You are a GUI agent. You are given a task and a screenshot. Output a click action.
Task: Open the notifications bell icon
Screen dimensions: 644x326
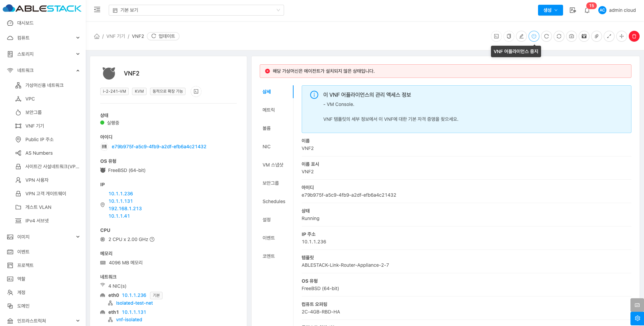pyautogui.click(x=587, y=10)
